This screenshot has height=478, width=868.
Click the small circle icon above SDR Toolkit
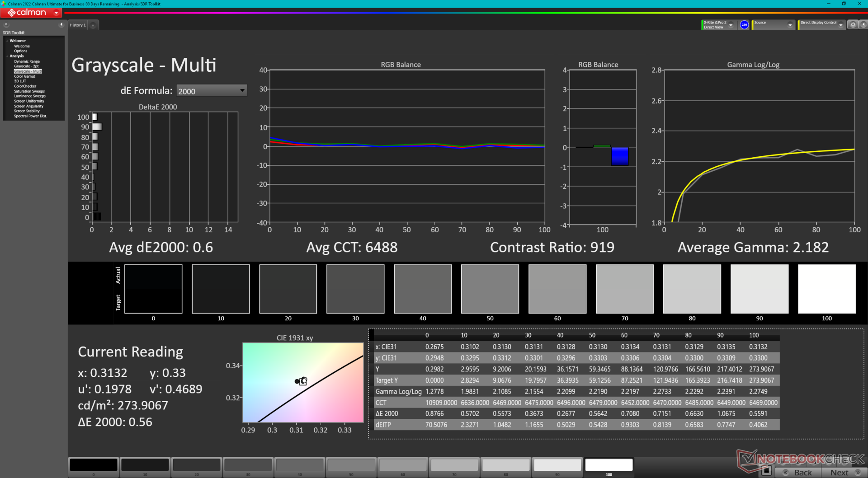click(6, 25)
